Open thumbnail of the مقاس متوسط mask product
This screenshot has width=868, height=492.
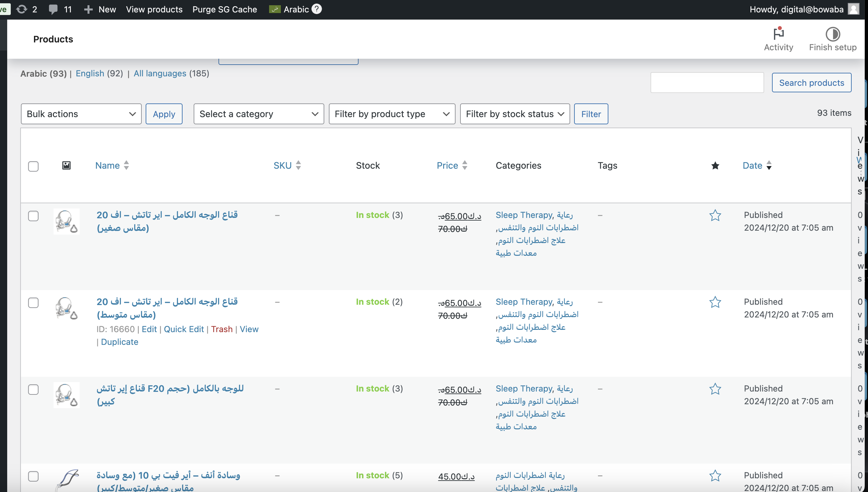pos(67,308)
